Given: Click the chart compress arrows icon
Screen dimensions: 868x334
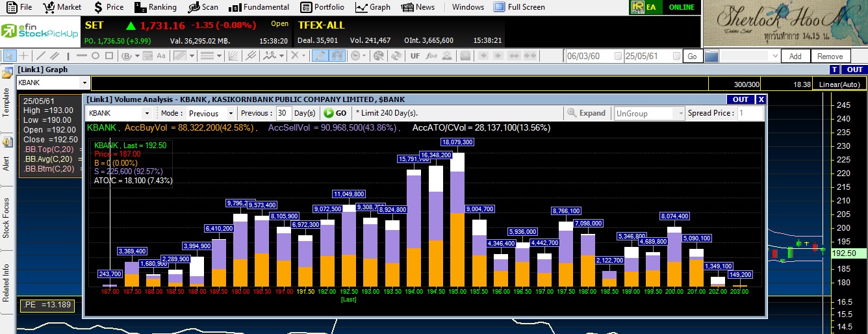Looking at the screenshot, I should coord(530,55).
